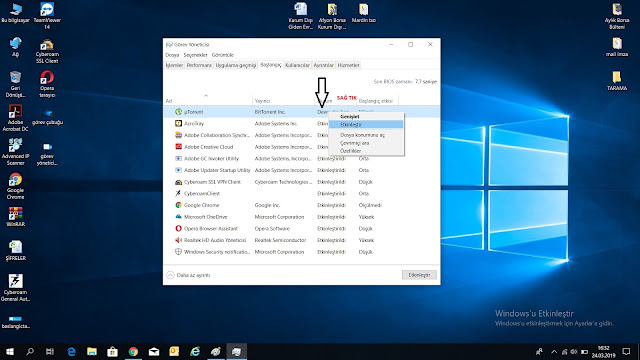Click the Realtek HD Audio row icon
Viewport: 640px width, 360px height.
[178, 240]
